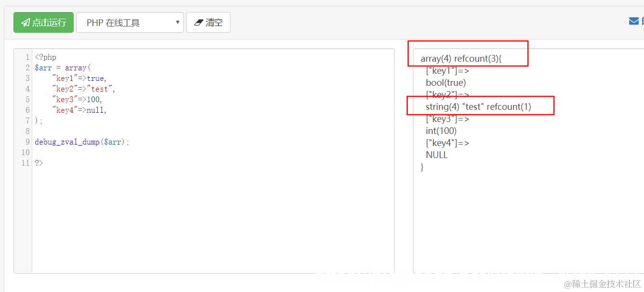
Task: Click the 清空 clear button
Action: tap(208, 23)
